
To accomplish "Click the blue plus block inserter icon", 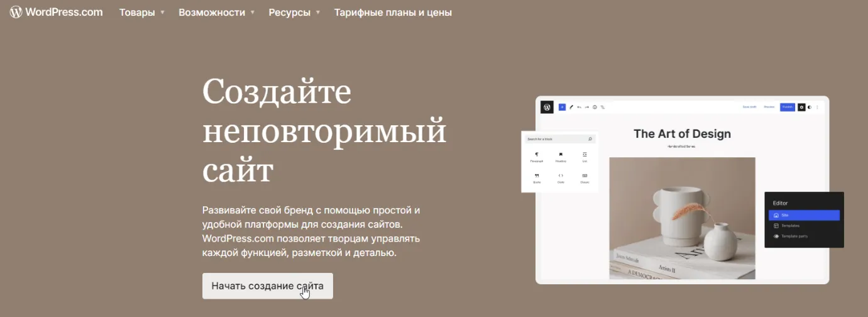I will point(562,108).
